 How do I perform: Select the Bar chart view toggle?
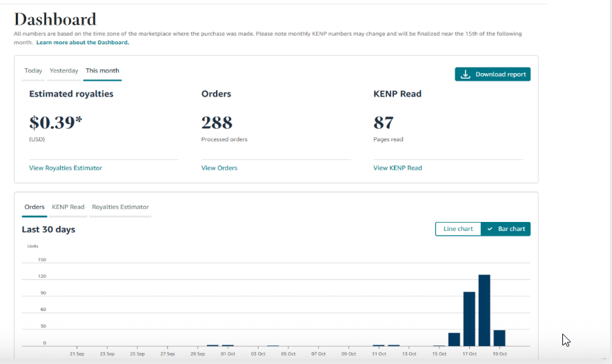(506, 229)
